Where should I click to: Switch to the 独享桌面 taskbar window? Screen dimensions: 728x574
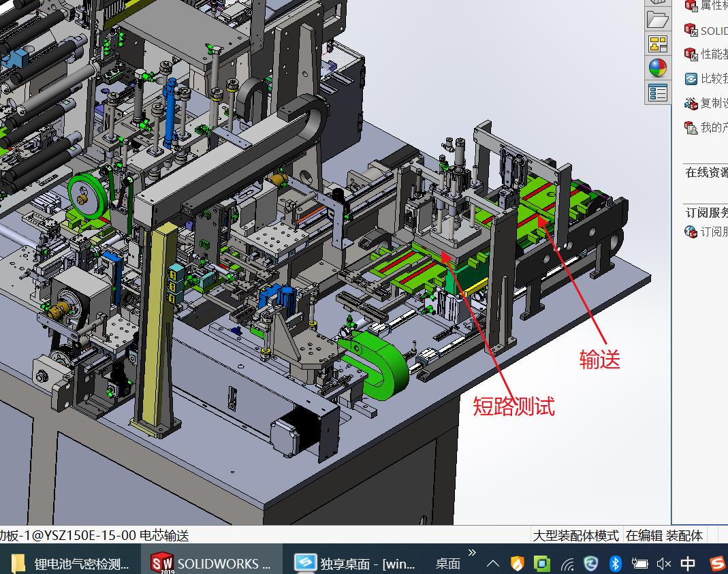pos(354,563)
